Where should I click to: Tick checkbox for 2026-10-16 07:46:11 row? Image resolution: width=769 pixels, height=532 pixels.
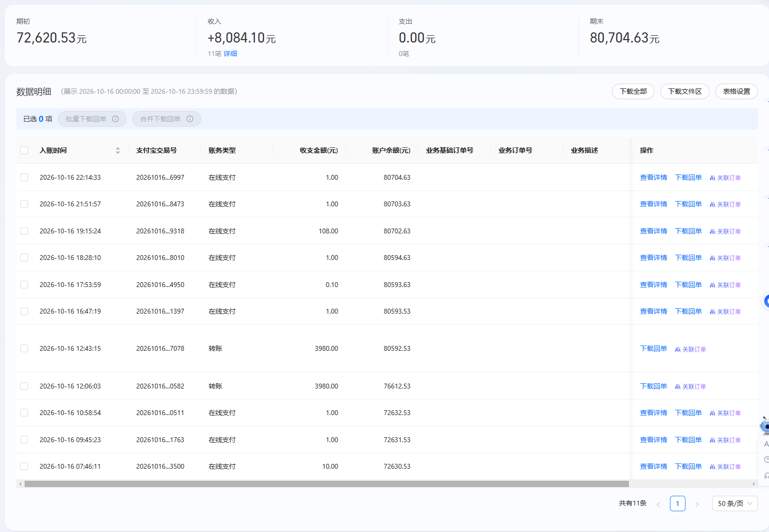click(24, 466)
